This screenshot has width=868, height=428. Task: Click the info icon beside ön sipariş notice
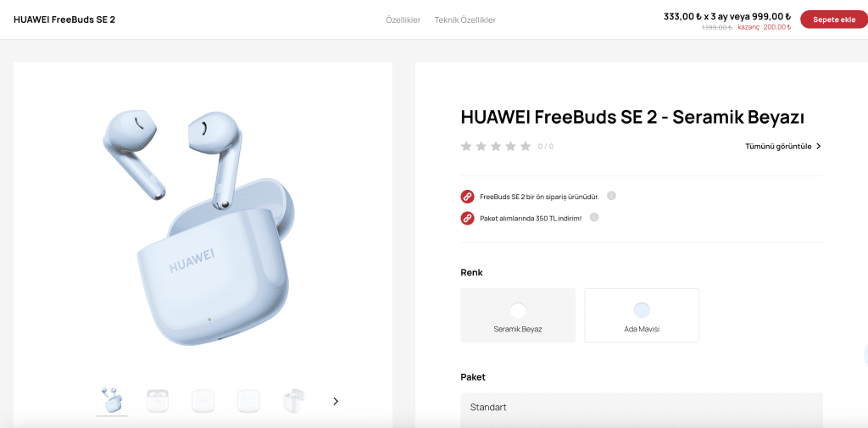611,196
